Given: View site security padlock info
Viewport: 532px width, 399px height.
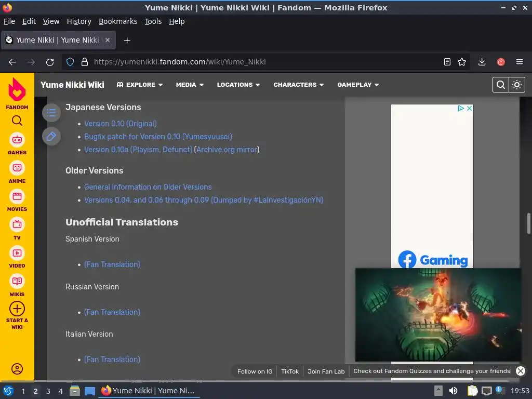Looking at the screenshot, I should tap(85, 62).
